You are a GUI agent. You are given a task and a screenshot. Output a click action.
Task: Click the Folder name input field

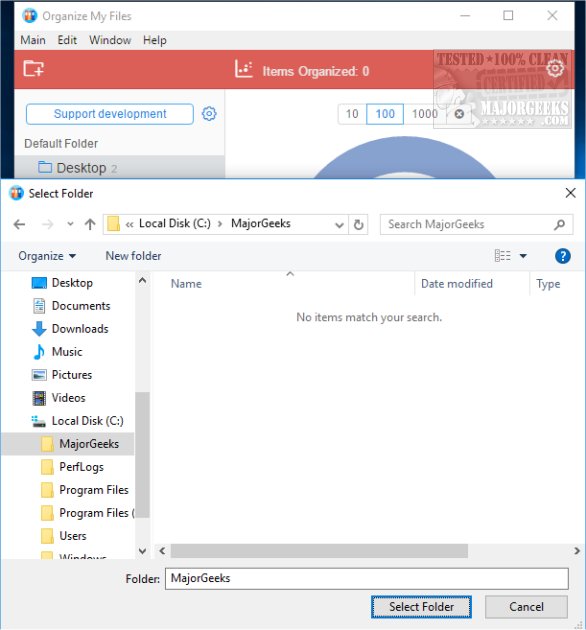(367, 579)
